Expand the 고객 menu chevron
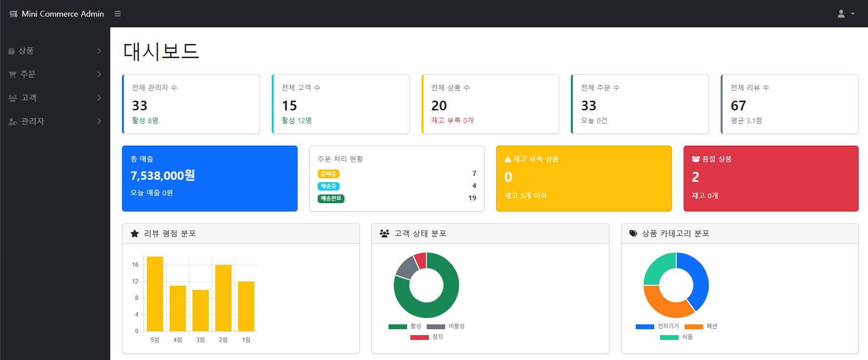This screenshot has height=360, width=868. 99,98
